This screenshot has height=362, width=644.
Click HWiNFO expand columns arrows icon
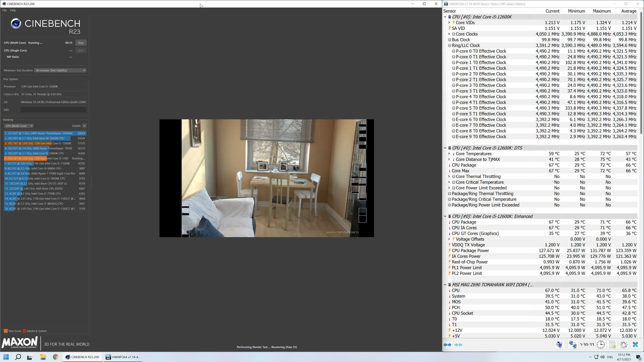(x=447, y=345)
